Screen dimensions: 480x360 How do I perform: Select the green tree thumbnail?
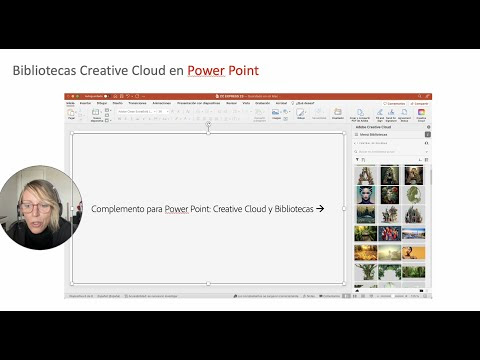pyautogui.click(x=365, y=272)
